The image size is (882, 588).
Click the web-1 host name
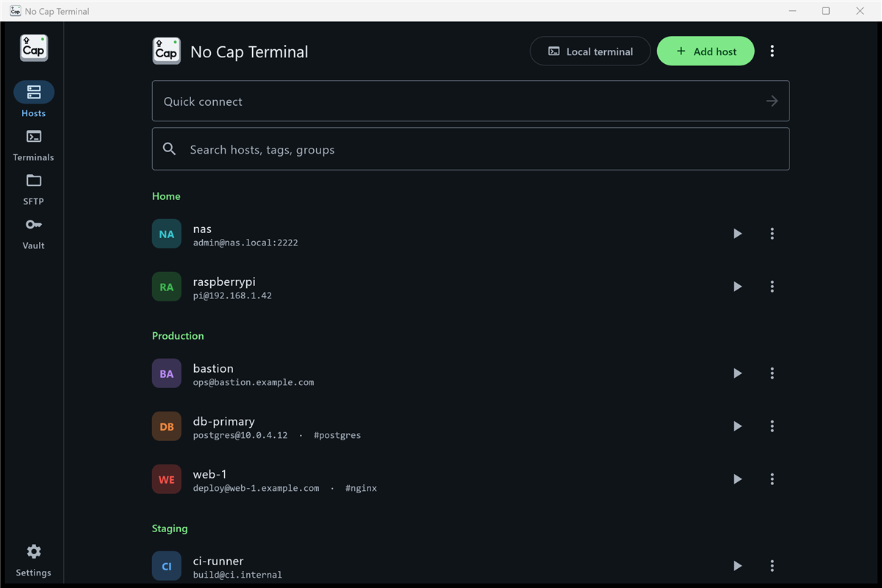209,474
